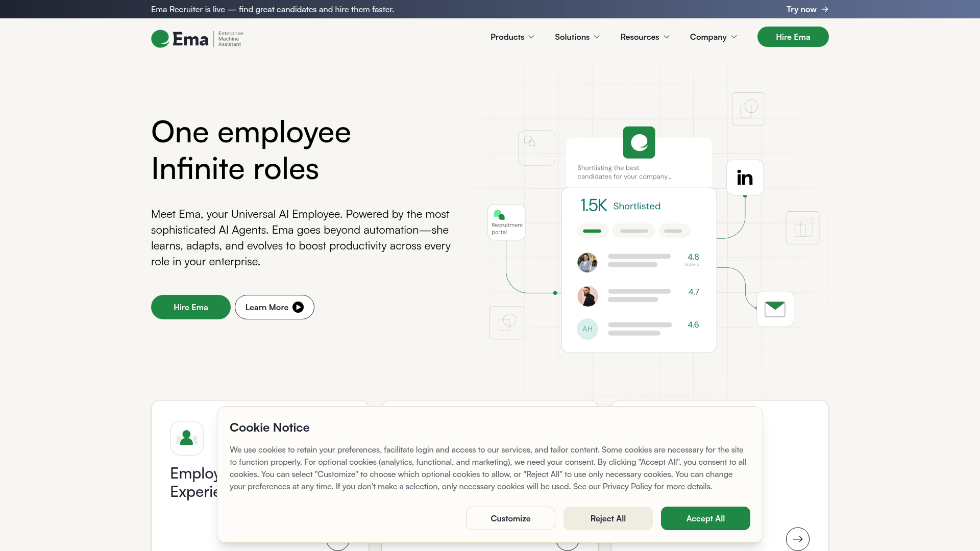Open the Customize cookie preferences

coord(510,518)
